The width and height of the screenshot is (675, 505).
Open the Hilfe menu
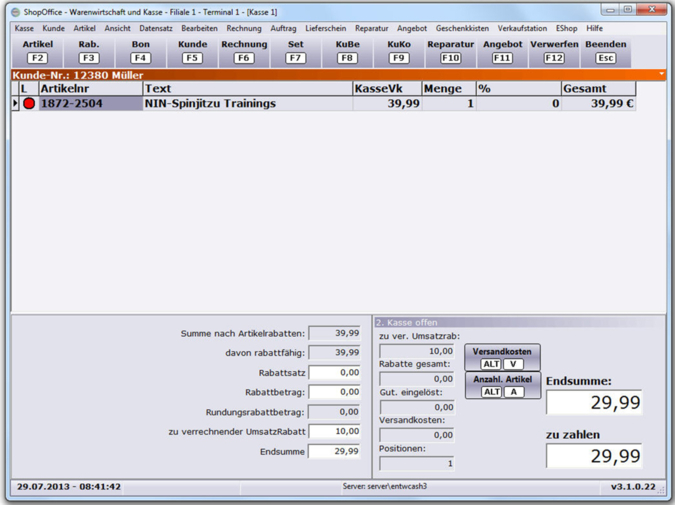point(595,29)
